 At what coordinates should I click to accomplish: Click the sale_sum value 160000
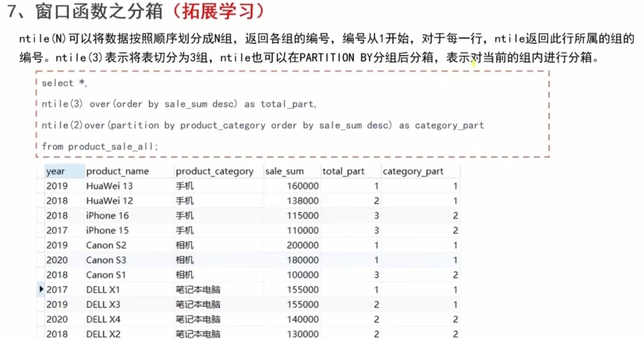click(x=303, y=186)
